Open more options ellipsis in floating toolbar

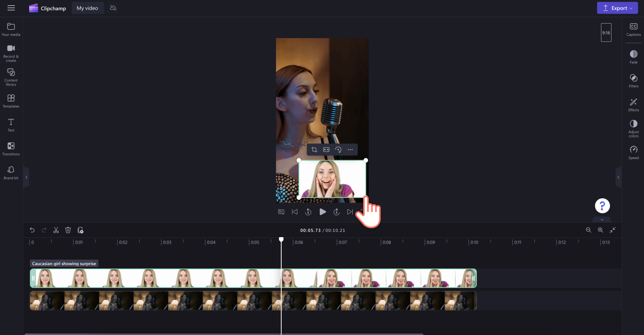(350, 149)
